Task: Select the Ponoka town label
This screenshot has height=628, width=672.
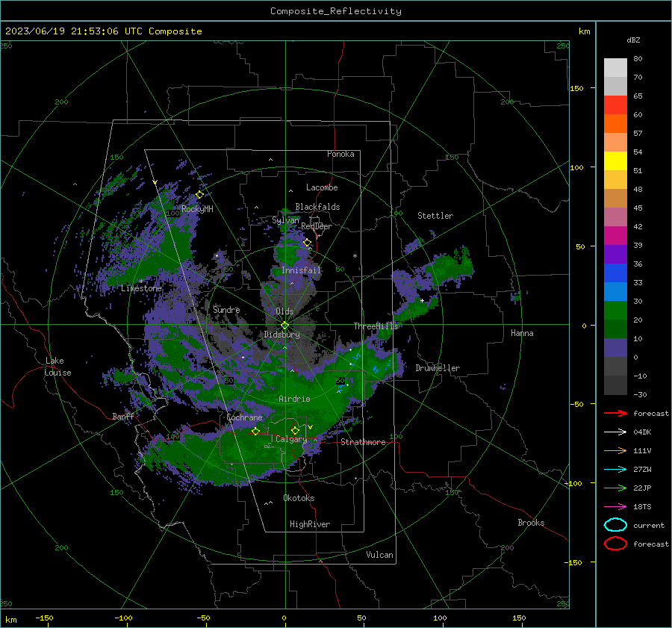Action: (x=340, y=154)
